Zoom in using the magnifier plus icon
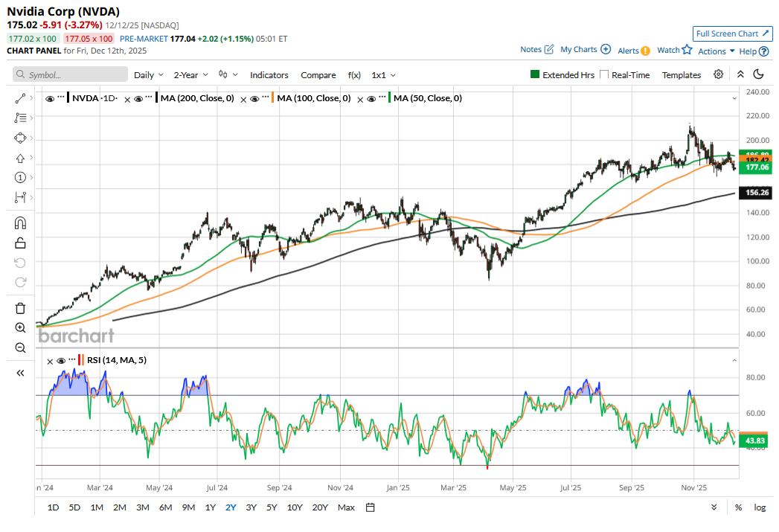The height and width of the screenshot is (532, 779). [20, 327]
